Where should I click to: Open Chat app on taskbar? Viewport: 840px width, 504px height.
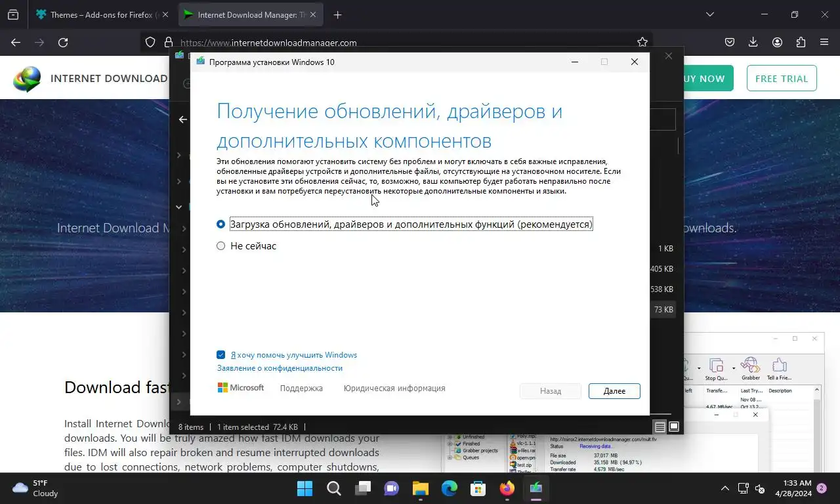(392, 488)
